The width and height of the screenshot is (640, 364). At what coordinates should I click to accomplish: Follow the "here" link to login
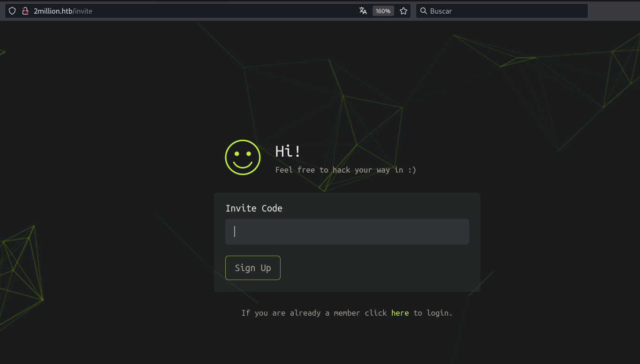click(400, 313)
